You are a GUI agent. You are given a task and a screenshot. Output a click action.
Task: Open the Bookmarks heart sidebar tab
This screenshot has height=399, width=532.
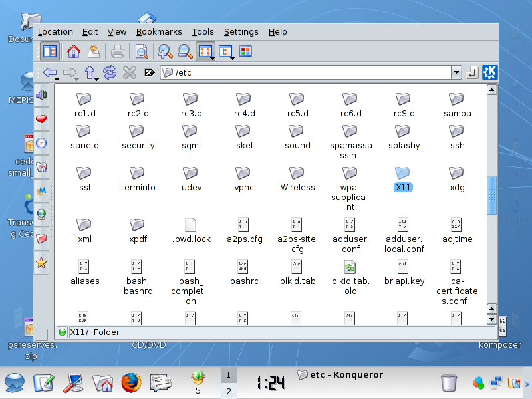coord(41,119)
